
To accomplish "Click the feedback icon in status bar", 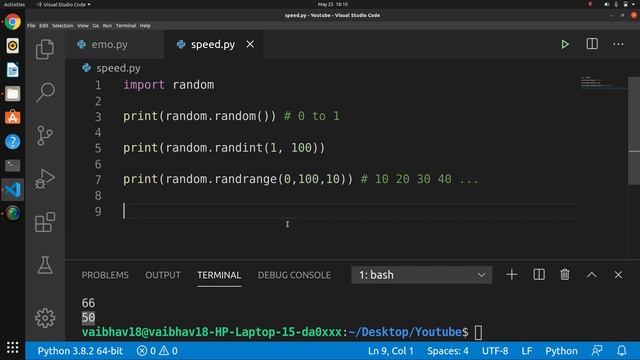I will coord(597,351).
